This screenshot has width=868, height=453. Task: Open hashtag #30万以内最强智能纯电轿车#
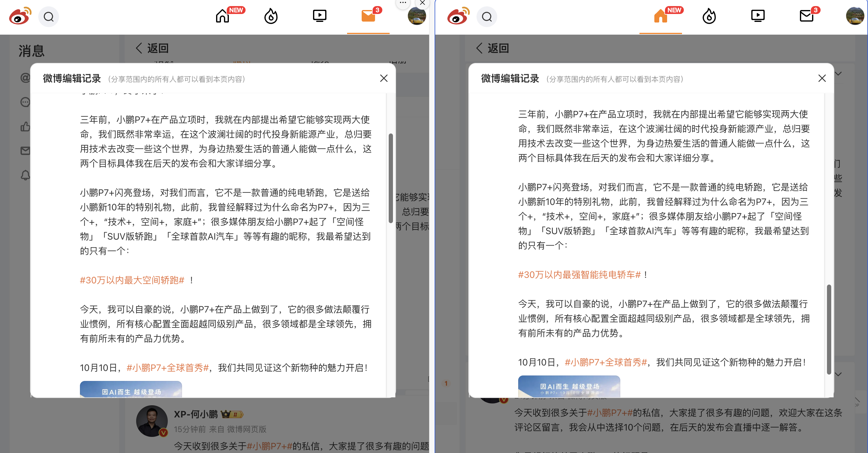(x=580, y=275)
